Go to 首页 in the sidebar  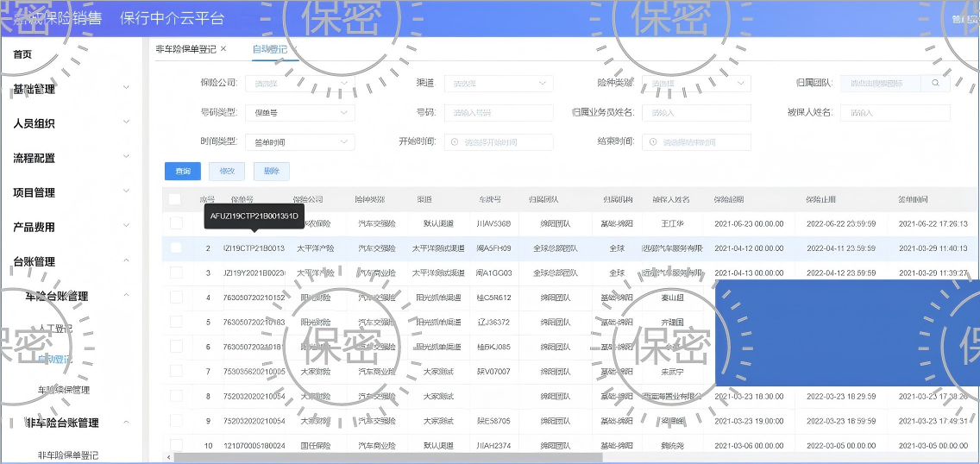tap(22, 54)
